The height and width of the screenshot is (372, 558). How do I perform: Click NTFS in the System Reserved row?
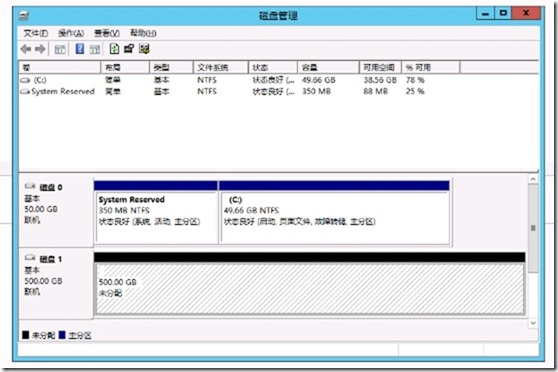click(207, 91)
